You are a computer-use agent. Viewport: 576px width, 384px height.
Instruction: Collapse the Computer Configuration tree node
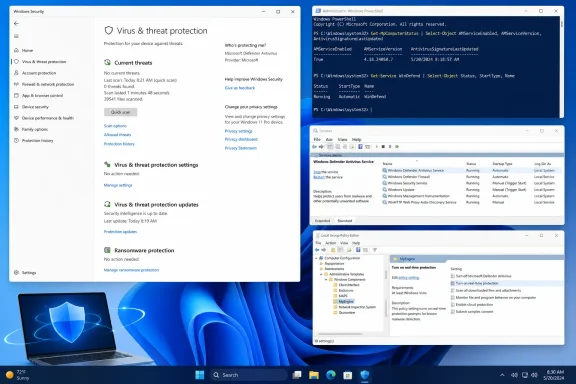click(x=316, y=258)
